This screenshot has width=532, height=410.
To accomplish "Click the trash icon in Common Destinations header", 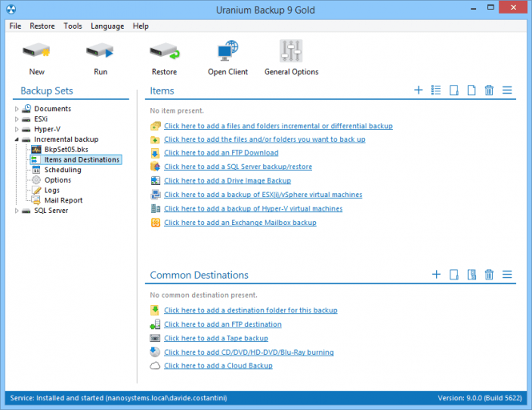I will [489, 274].
